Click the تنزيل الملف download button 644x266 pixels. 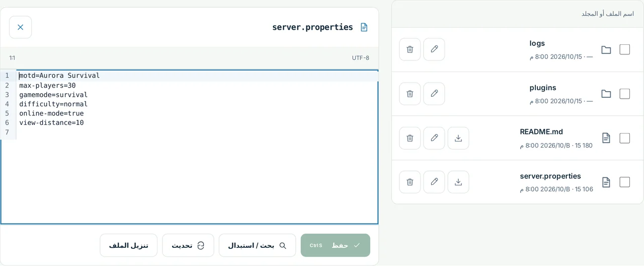click(129, 245)
